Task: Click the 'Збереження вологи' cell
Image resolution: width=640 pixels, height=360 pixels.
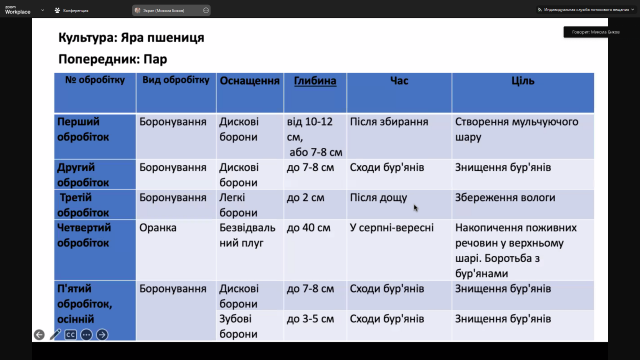Action: [523, 204]
